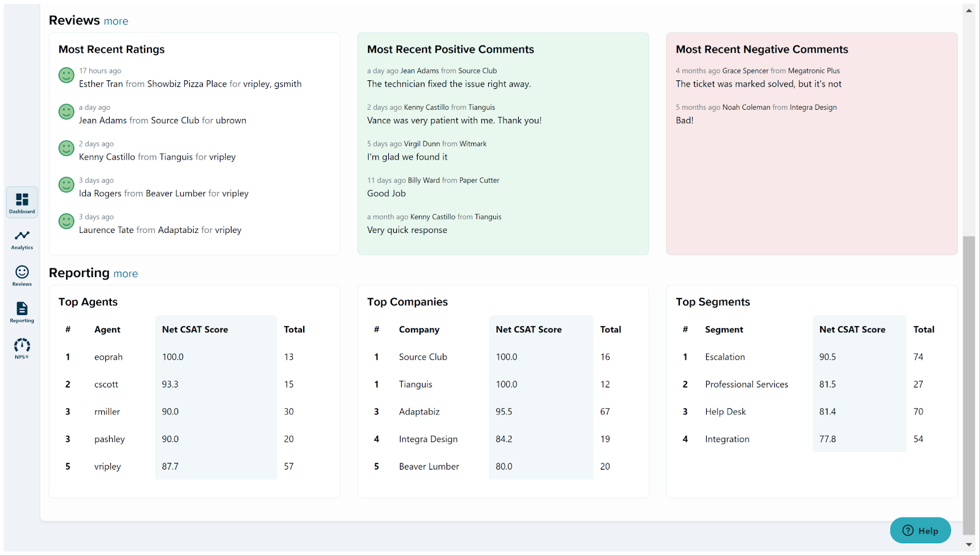Open the NPS gauge sidebar icon
This screenshot has height=556, width=980.
coord(22,348)
